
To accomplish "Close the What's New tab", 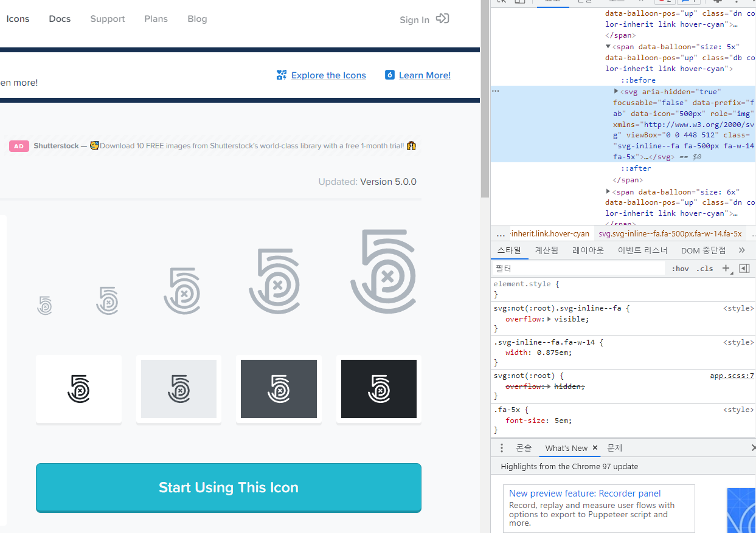I will point(595,448).
